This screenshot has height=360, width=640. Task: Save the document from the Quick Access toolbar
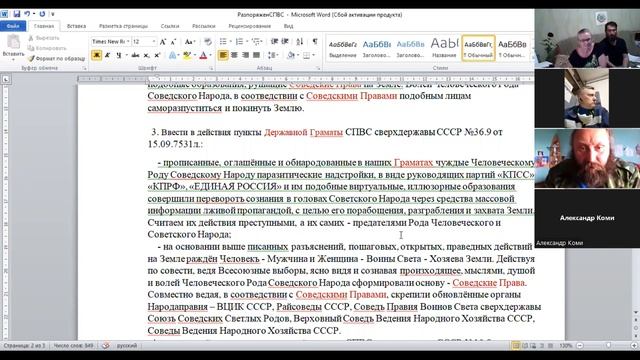click(x=17, y=14)
